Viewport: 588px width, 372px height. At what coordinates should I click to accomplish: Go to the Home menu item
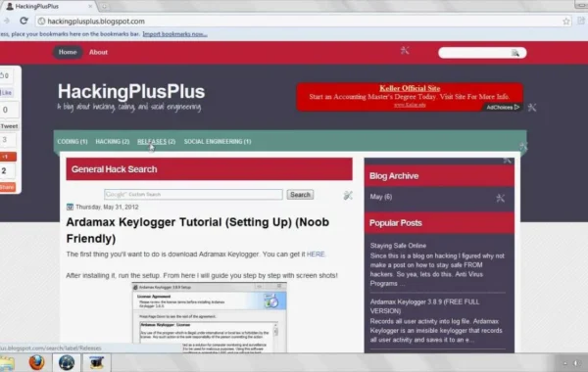(68, 52)
